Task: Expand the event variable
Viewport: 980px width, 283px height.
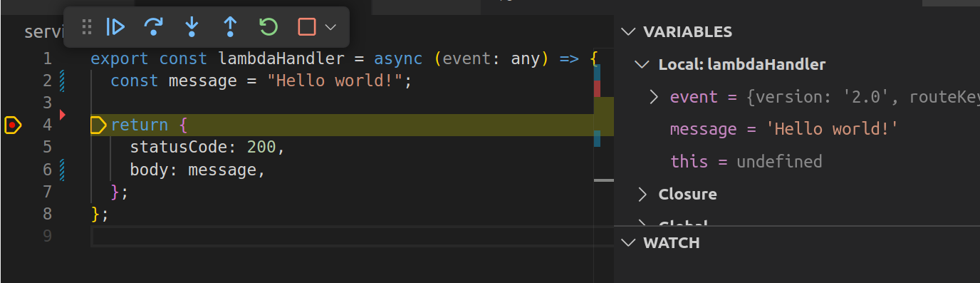Action: [654, 97]
